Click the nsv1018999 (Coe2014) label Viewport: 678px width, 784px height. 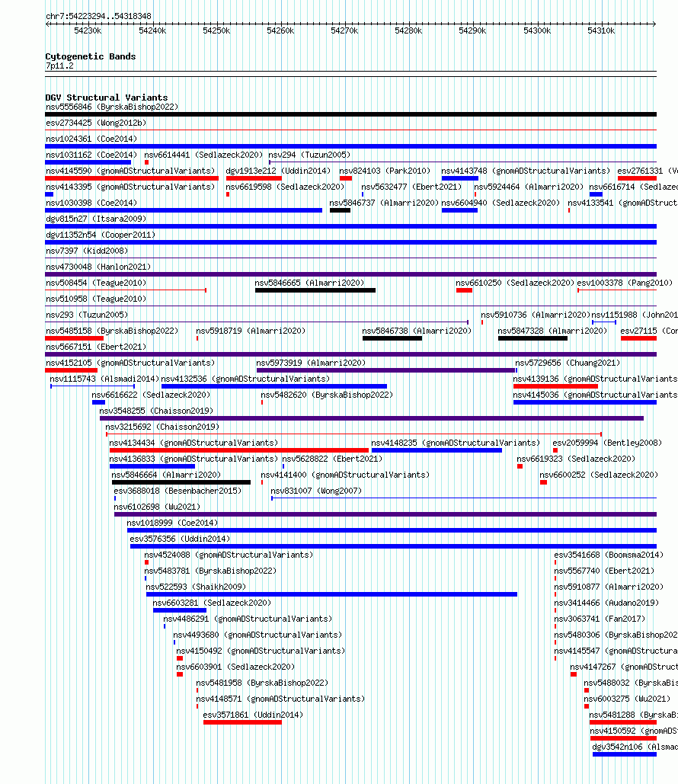pyautogui.click(x=172, y=523)
